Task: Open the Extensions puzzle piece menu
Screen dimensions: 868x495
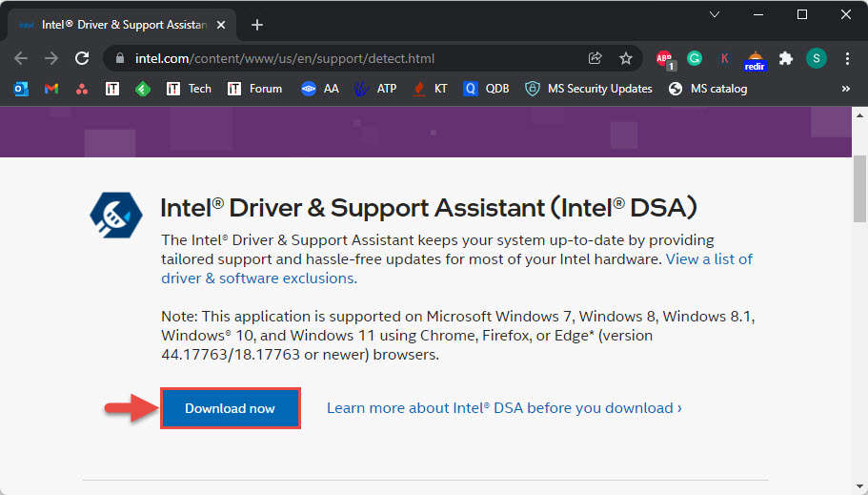Action: point(785,58)
